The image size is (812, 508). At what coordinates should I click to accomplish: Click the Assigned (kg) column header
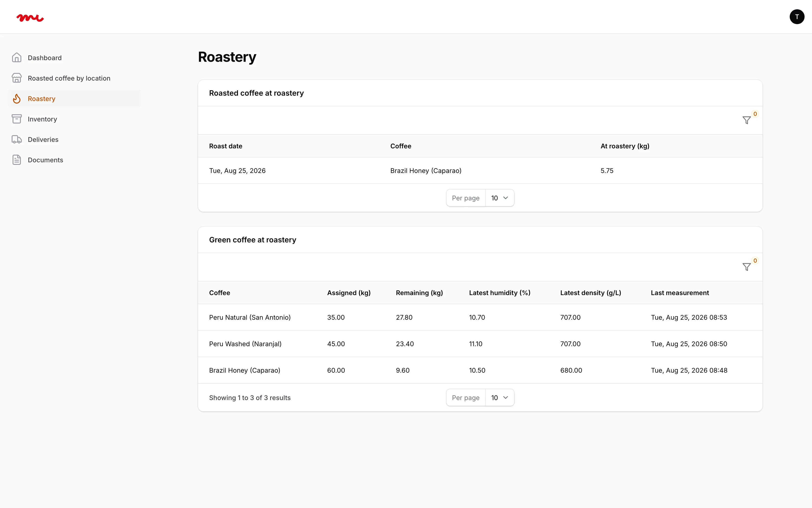[x=349, y=293]
